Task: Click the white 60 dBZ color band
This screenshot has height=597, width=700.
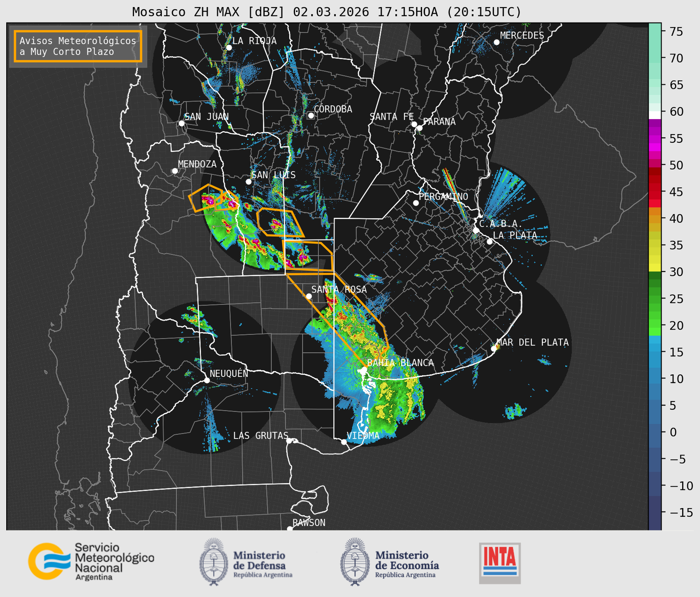Action: click(655, 115)
